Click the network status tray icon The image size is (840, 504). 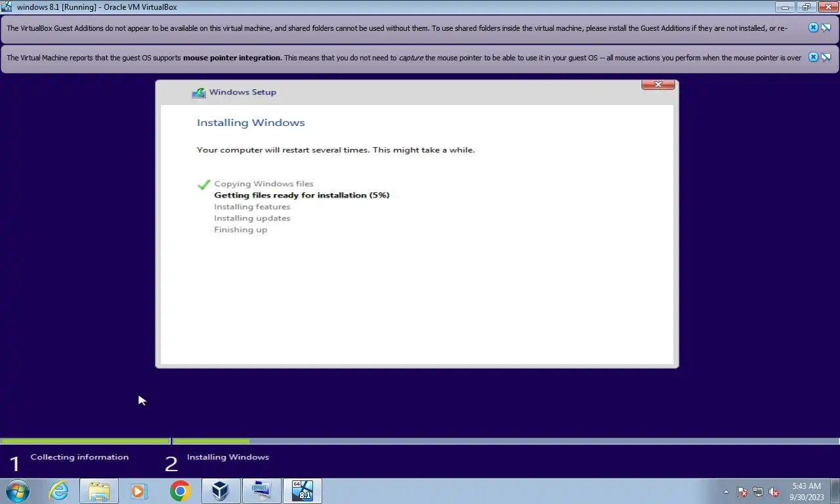point(758,492)
